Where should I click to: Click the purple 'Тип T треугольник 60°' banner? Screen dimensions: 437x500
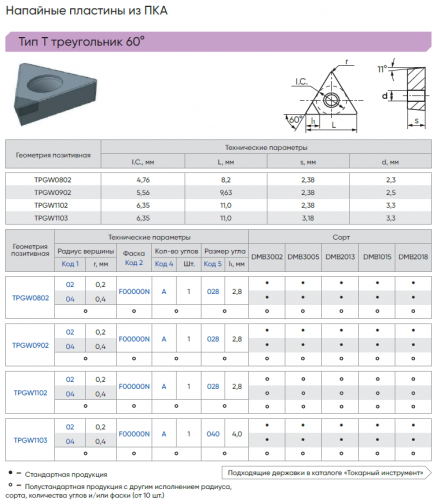point(218,42)
